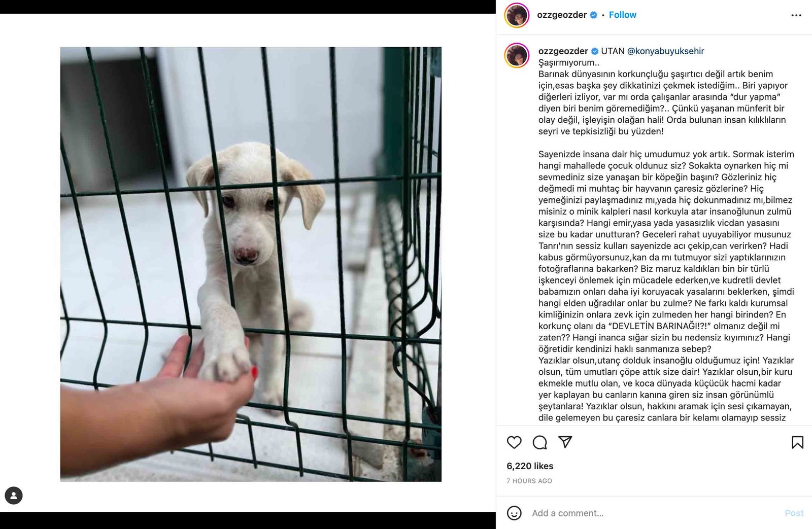Viewport: 812px width, 529px height.
Task: Open the header ozzgeozder username link
Action: coord(562,15)
